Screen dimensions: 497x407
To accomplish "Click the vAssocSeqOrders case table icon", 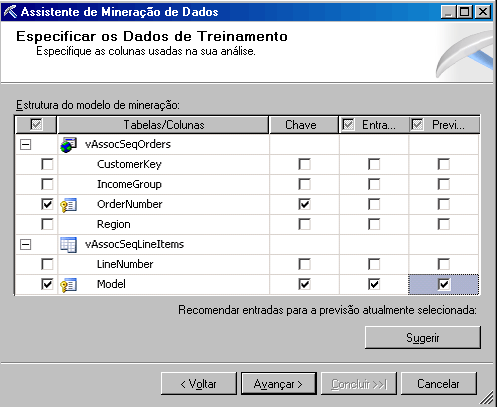I will [x=69, y=145].
